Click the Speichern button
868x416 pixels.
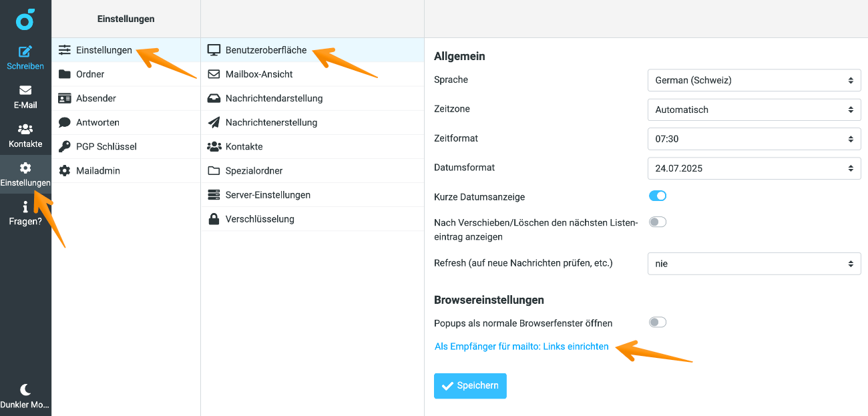[x=470, y=386]
